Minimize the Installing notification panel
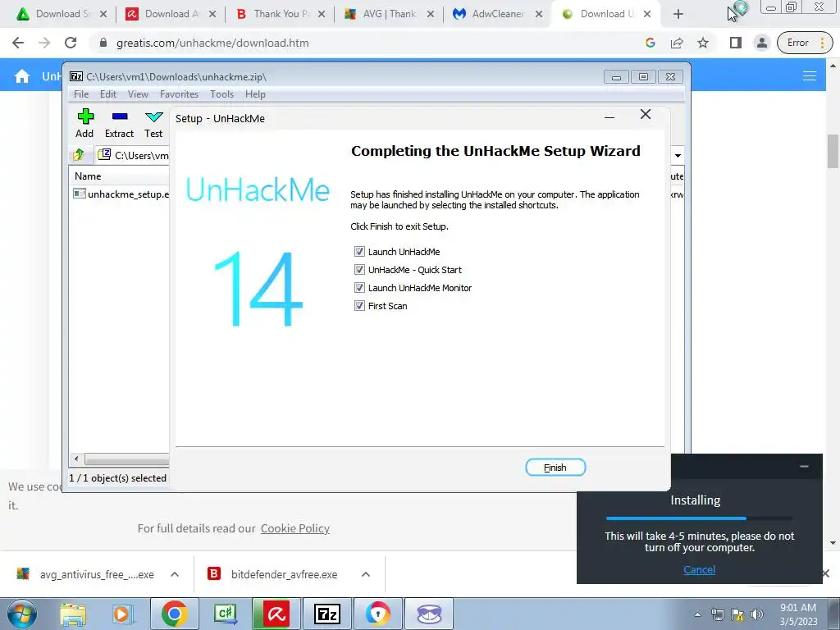 point(804,467)
